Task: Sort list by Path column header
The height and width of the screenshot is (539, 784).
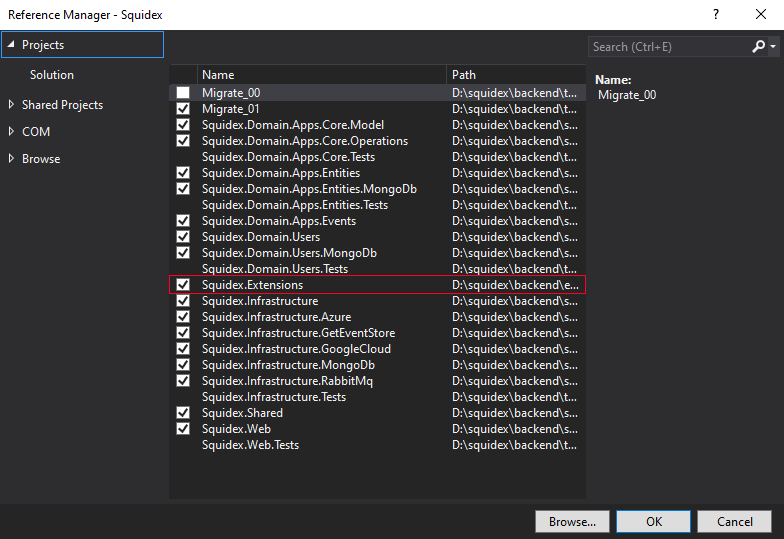Action: point(516,74)
